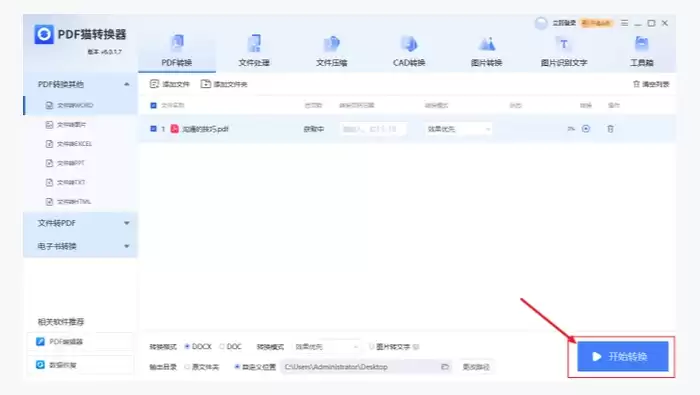Select the convert to PPT sidebar item
700x395 pixels.
click(x=80, y=163)
